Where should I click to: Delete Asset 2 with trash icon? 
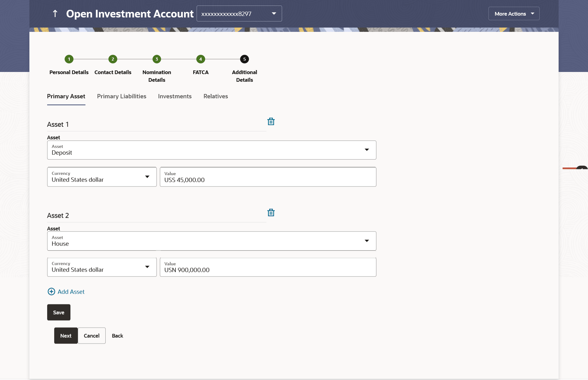(x=271, y=213)
